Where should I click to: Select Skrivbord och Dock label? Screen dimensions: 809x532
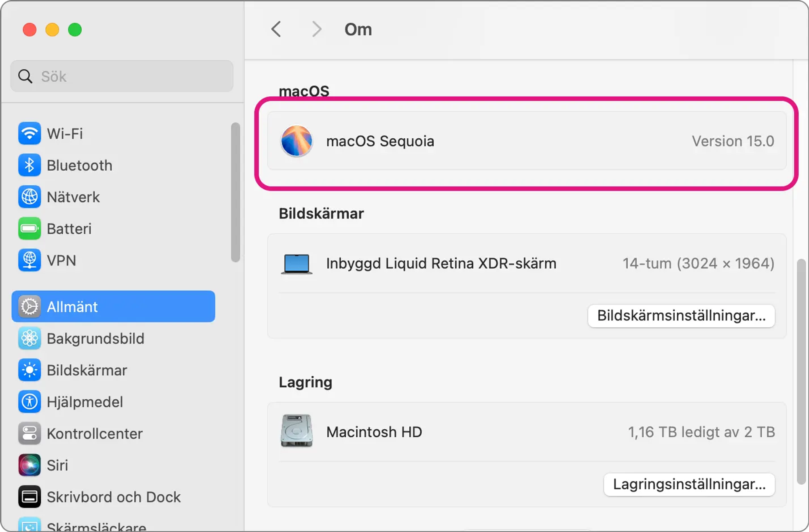[114, 497]
